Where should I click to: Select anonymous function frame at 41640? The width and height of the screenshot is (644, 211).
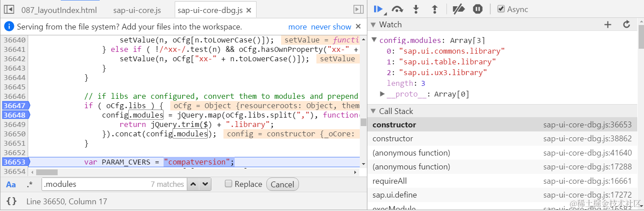(502, 153)
